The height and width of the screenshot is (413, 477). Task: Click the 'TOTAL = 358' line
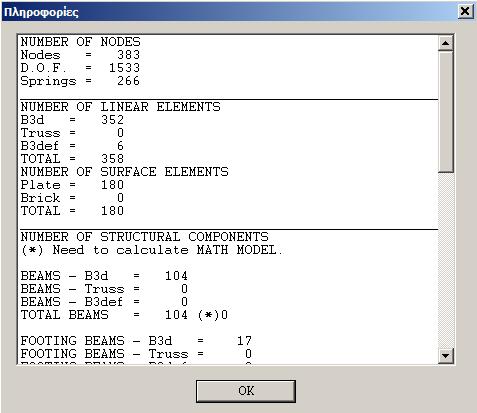[x=72, y=159]
